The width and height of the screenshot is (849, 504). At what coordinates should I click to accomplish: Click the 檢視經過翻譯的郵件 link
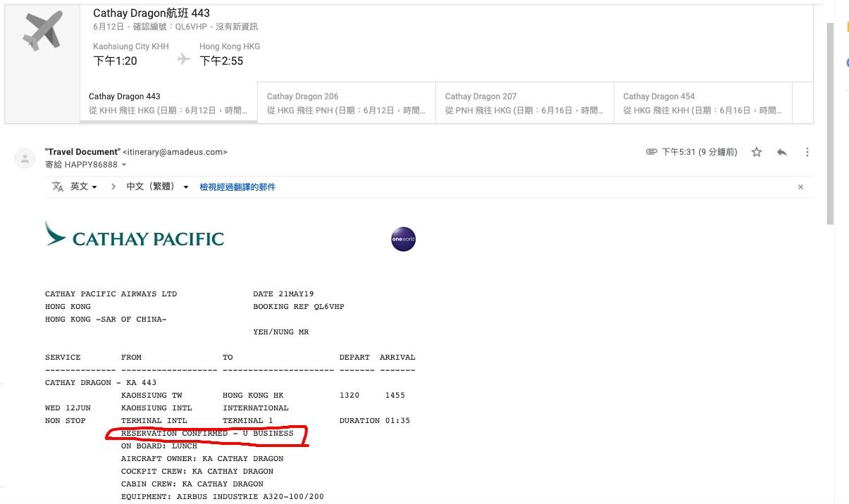pyautogui.click(x=237, y=187)
